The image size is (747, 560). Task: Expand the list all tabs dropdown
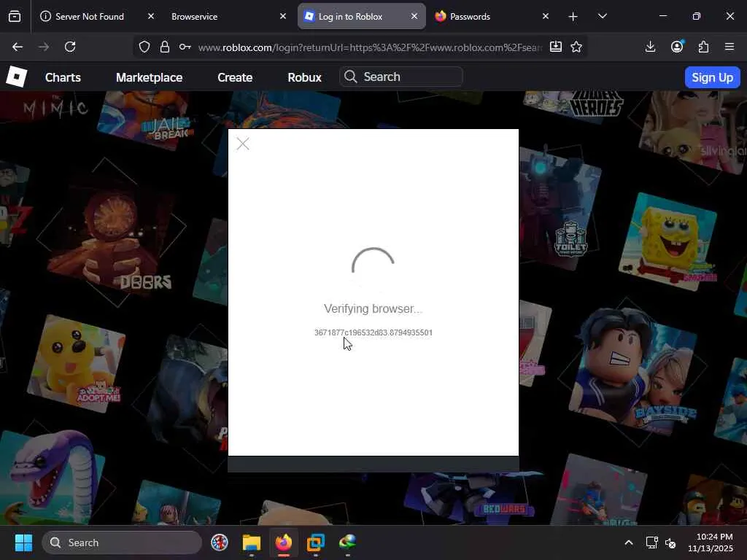[x=602, y=16]
